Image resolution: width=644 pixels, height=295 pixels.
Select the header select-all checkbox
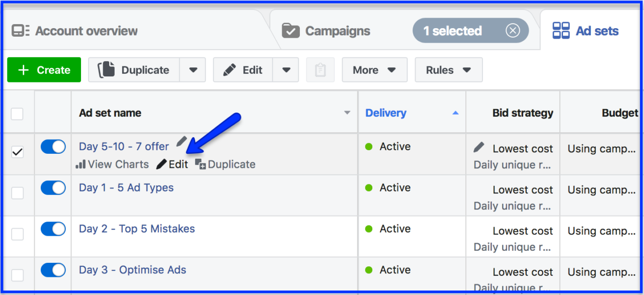[x=18, y=114]
